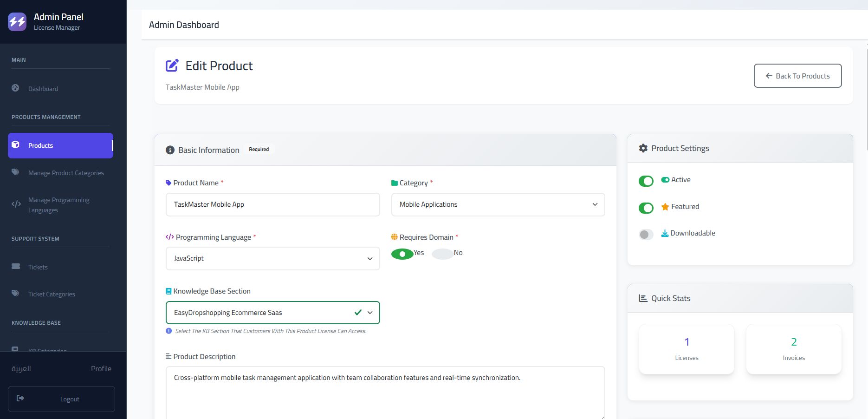This screenshot has height=419, width=868.
Task: Click the Tickets icon in sidebar
Action: click(16, 267)
